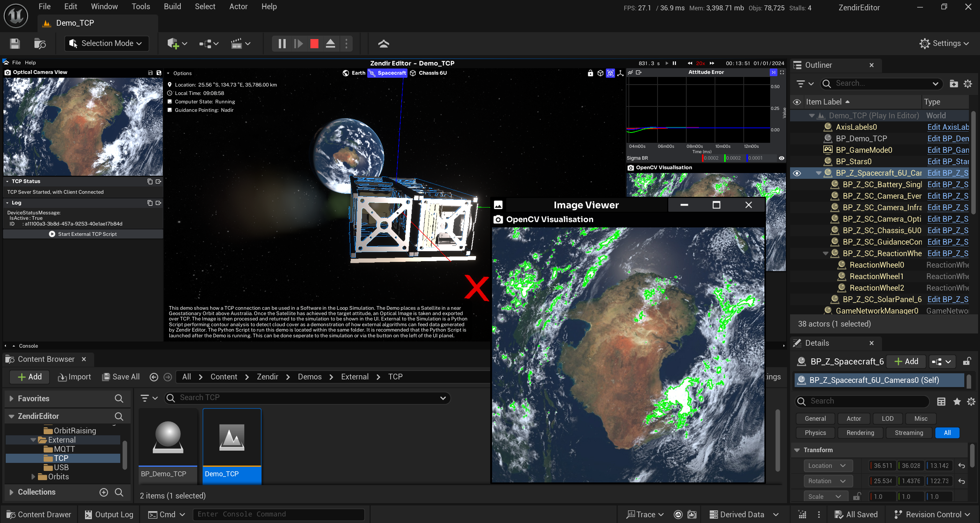Toggle visibility of BP_Z_Spacecraft_6U actor
The image size is (980, 523).
point(797,173)
